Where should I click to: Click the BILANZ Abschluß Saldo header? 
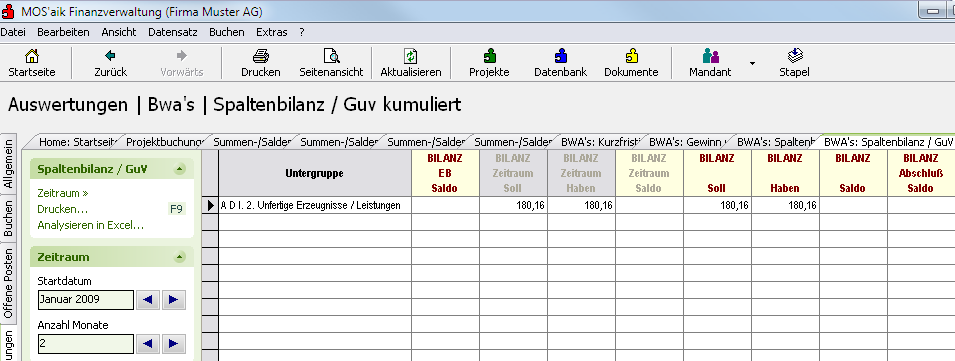coord(921,173)
